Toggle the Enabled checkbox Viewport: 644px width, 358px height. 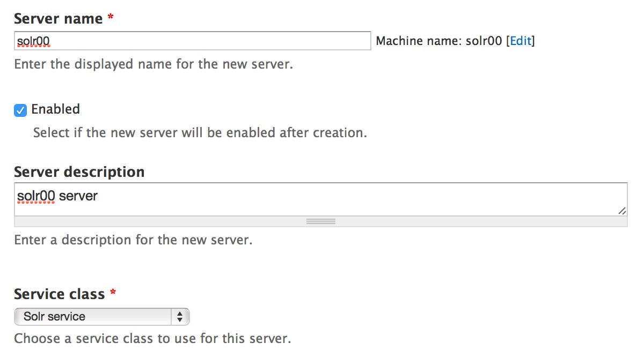point(20,110)
